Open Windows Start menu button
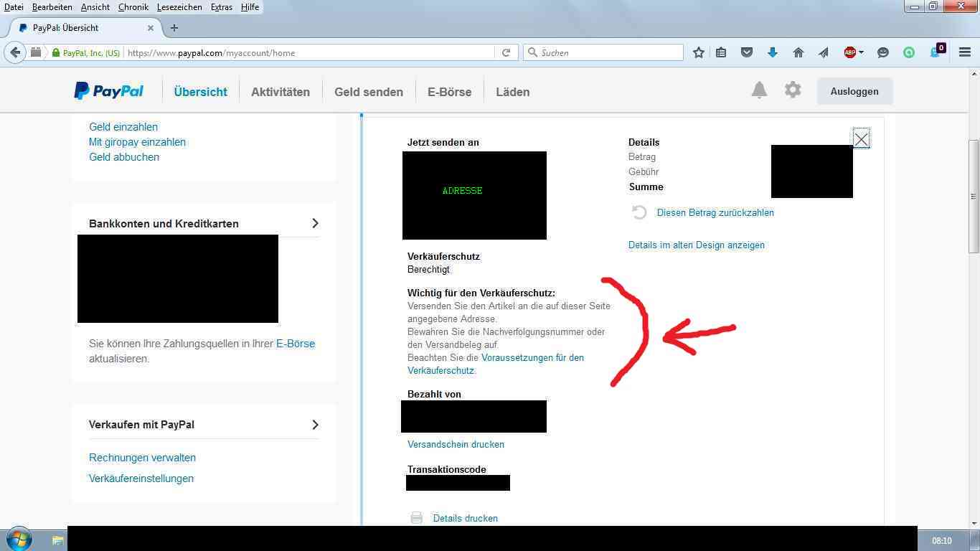Screen dimensions: 980x551 19,540
